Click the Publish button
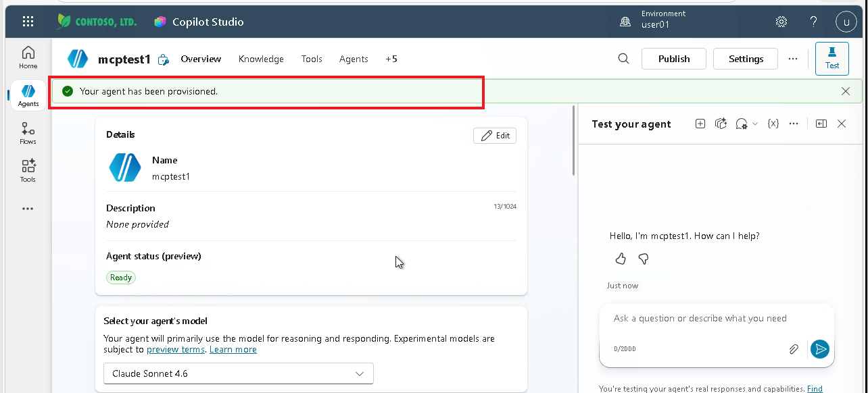Viewport: 868px width, 393px height. pos(674,59)
